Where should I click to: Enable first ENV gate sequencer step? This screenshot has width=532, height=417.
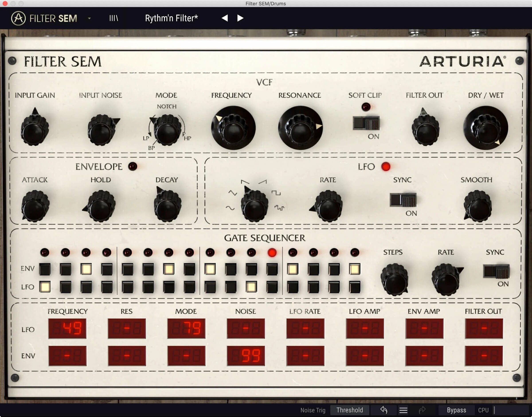[x=45, y=269]
